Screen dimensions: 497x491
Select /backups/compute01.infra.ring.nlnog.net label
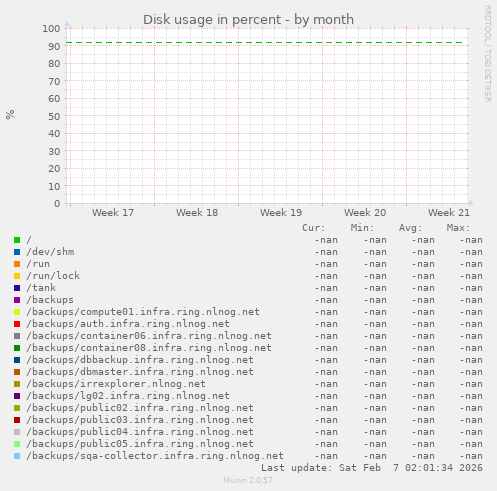coord(143,312)
